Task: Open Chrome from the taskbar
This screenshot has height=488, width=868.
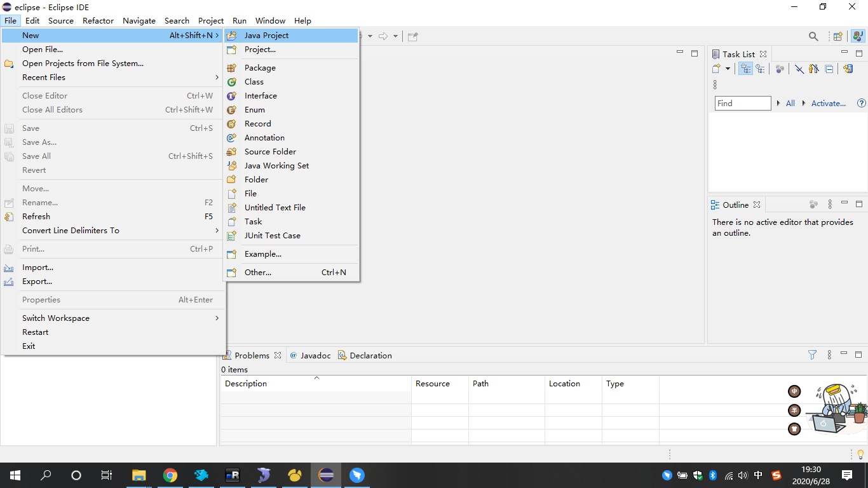Action: [x=170, y=475]
